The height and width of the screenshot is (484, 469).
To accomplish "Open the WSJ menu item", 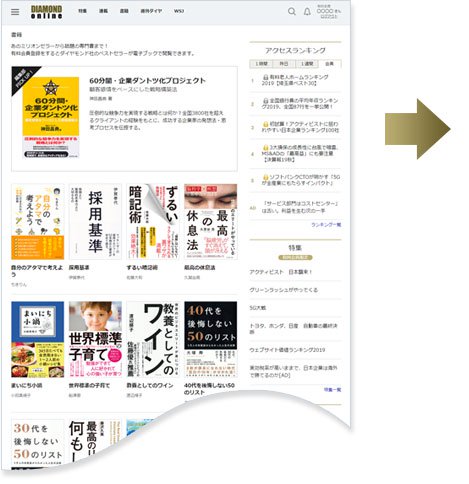I will coord(179,11).
